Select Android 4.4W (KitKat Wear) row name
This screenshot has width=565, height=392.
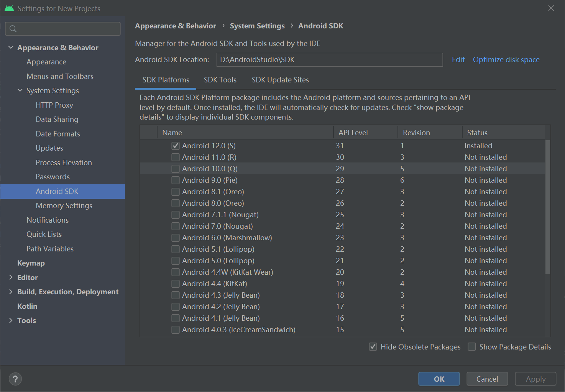228,272
